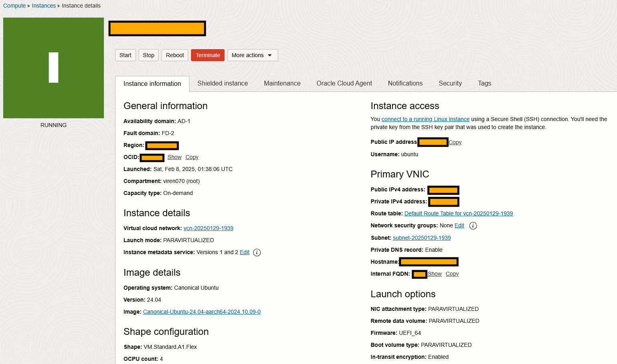This screenshot has height=364, width=617.
Task: Show the Internal FQDN
Action: coord(435,274)
